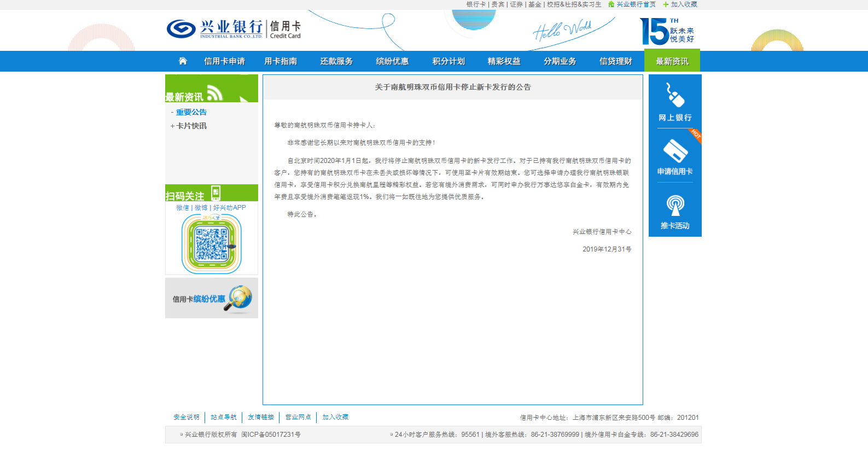Open the 网上银行 mouse icon
The width and height of the screenshot is (868, 451).
tap(675, 95)
